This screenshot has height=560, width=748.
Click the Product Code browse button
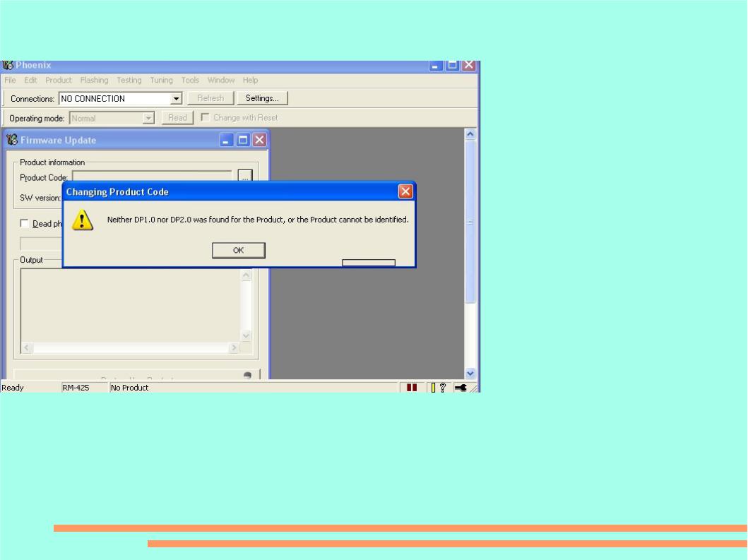(244, 176)
